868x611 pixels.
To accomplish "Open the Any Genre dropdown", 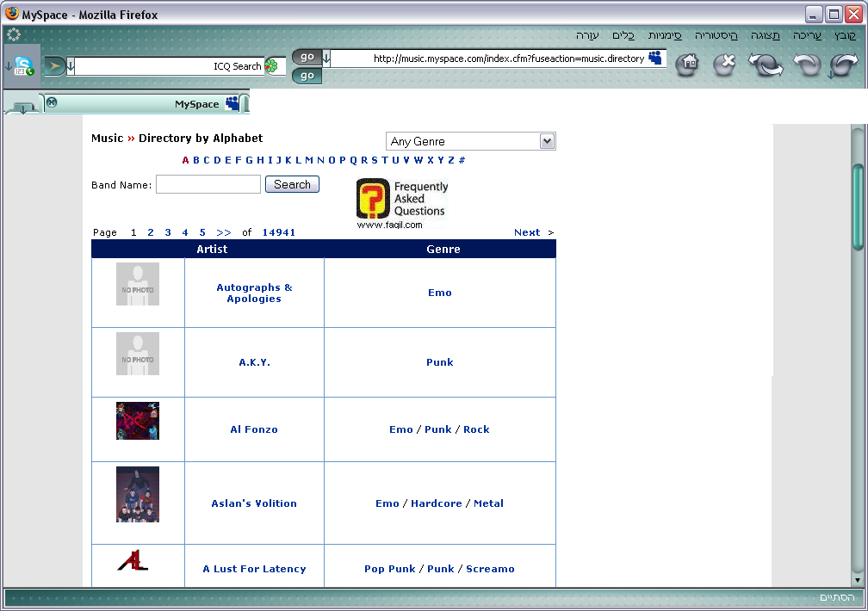I will point(470,141).
